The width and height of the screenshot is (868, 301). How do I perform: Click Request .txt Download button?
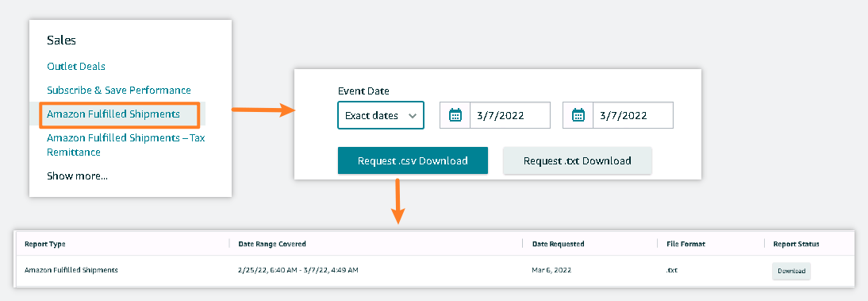click(x=578, y=160)
